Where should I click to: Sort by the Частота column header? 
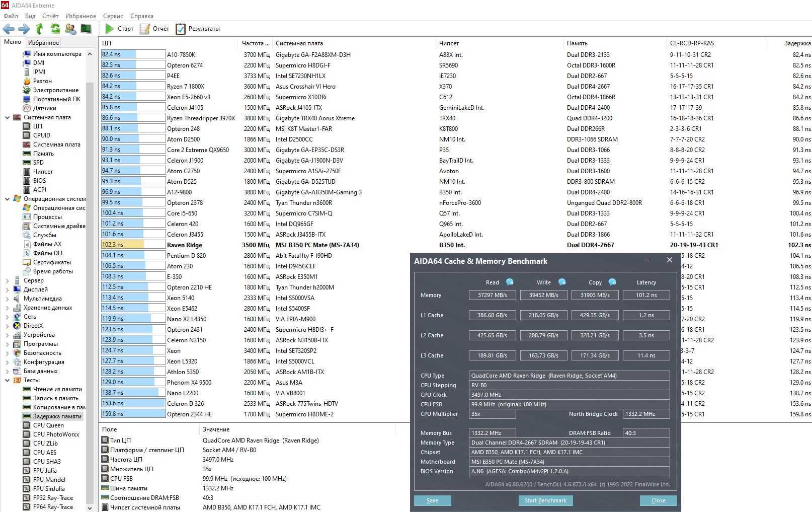255,43
